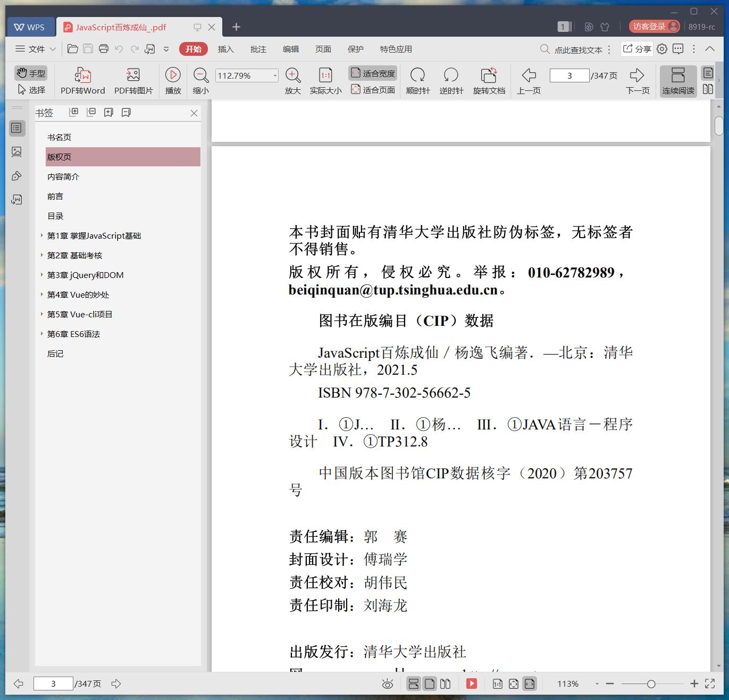This screenshot has width=729, height=700.
Task: Click the 开始 start tab button
Action: click(x=194, y=49)
